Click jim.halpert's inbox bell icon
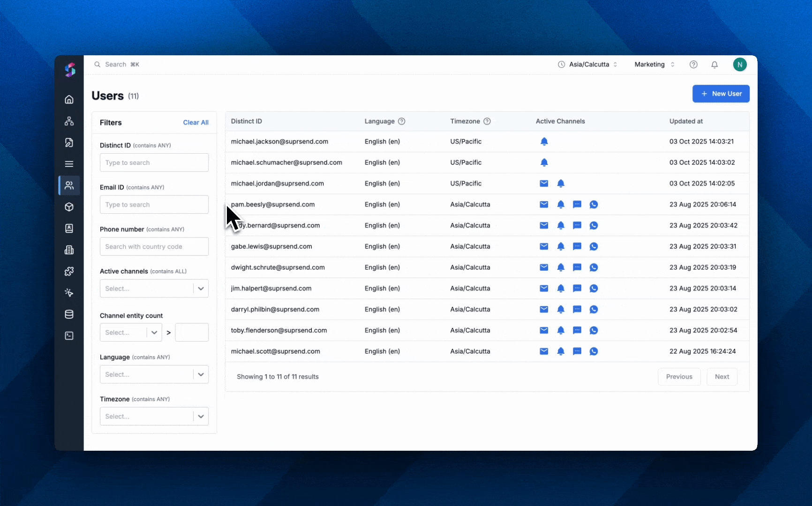Viewport: 812px width, 506px height. click(x=561, y=289)
